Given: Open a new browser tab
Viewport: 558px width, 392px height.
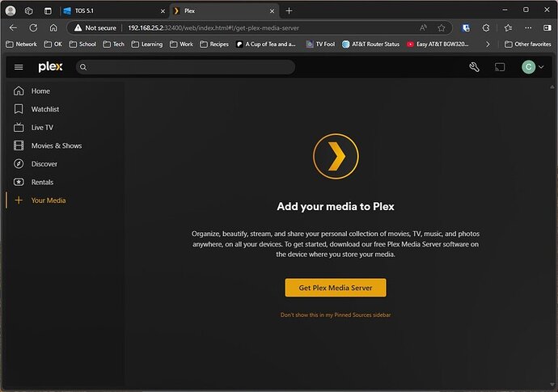Looking at the screenshot, I should [289, 11].
